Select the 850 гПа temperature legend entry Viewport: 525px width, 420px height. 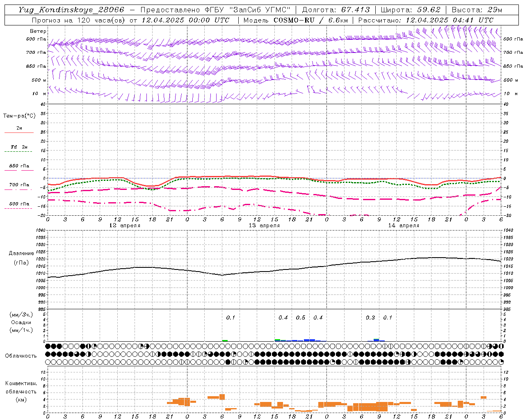pos(19,168)
